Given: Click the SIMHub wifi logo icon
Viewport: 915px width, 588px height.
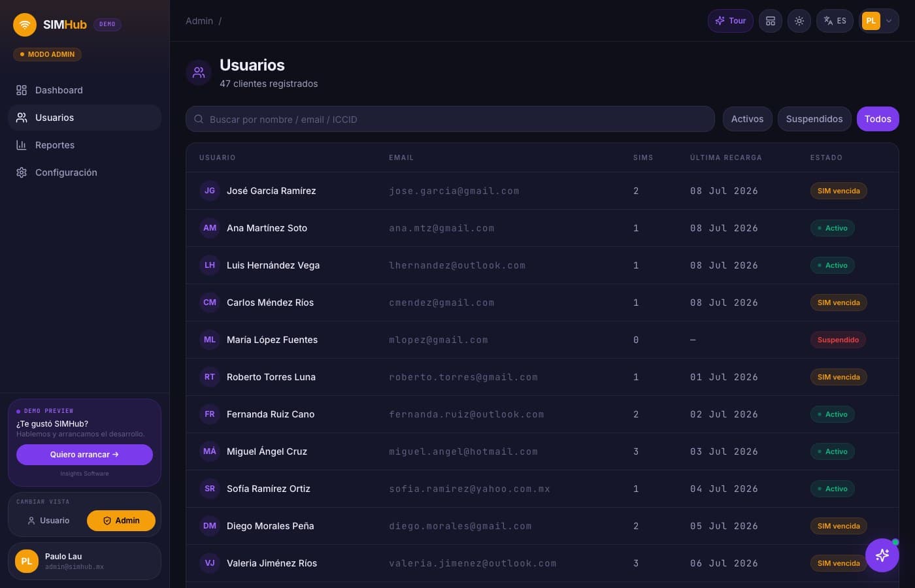Looking at the screenshot, I should tap(25, 25).
